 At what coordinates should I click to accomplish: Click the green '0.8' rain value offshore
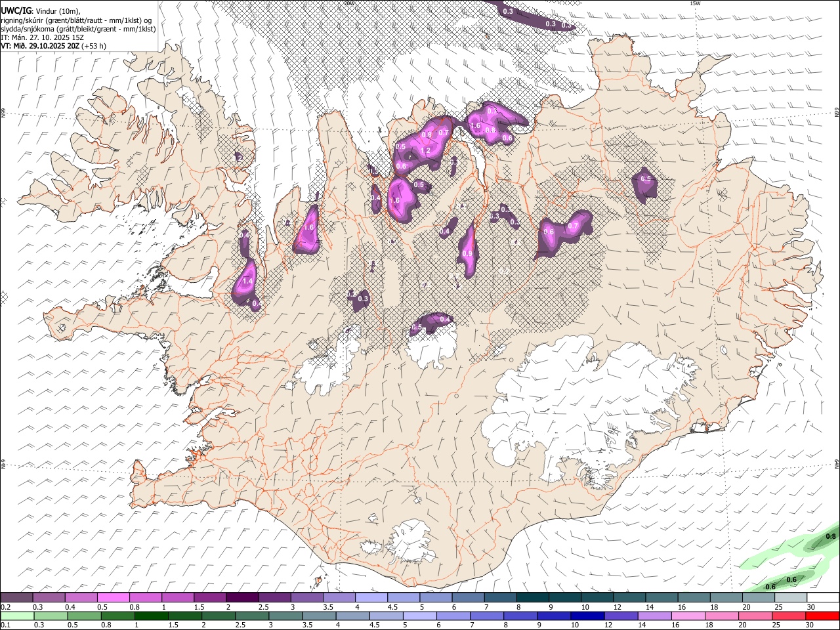tap(830, 536)
